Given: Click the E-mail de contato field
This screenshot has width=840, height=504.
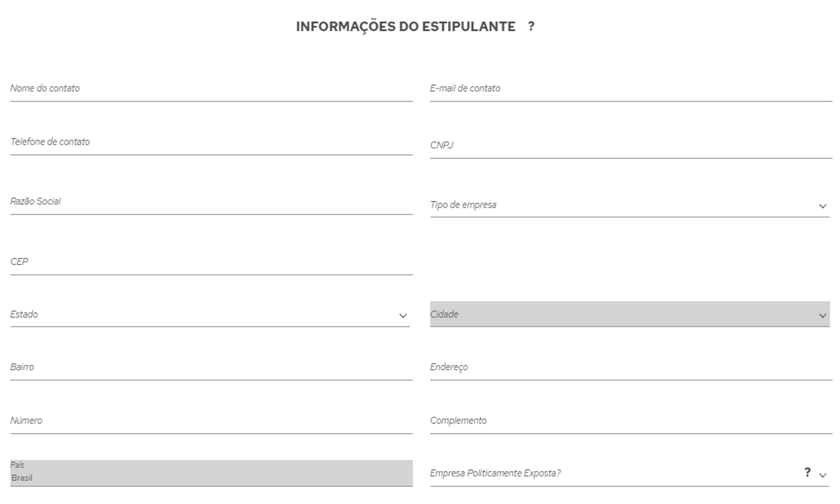Looking at the screenshot, I should [x=631, y=89].
